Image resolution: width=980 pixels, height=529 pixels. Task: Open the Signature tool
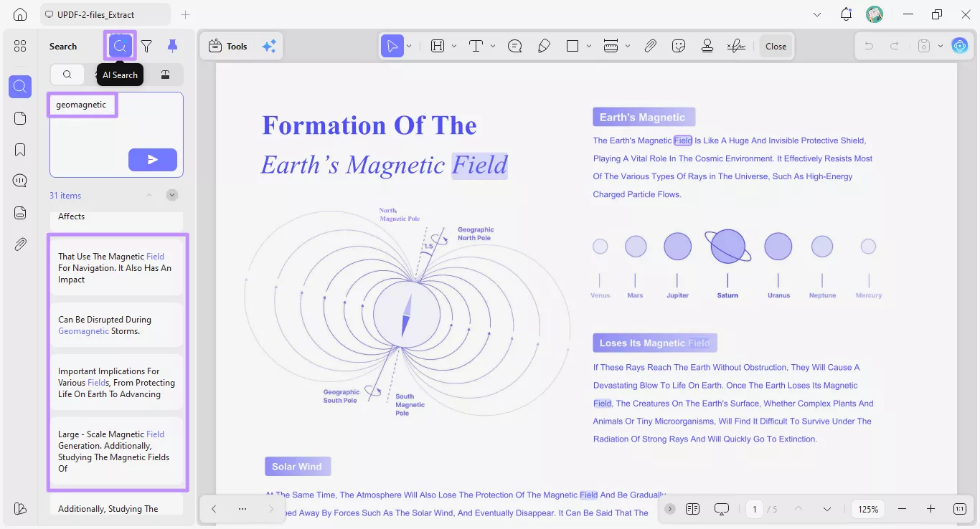coord(736,46)
